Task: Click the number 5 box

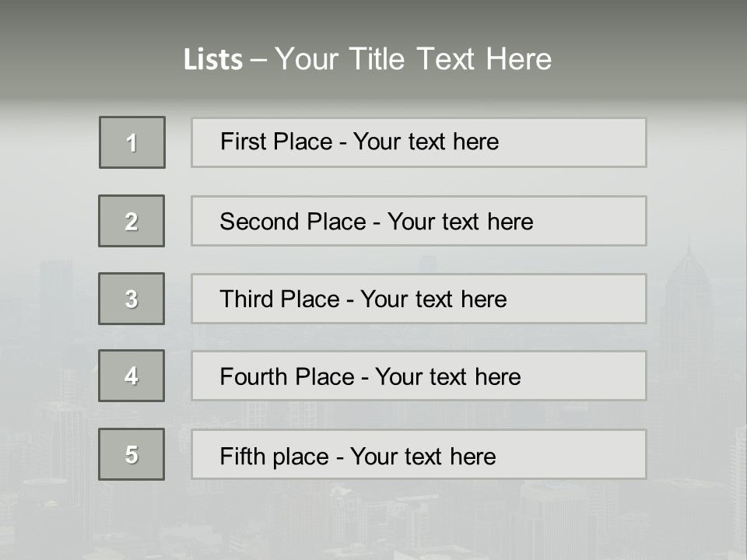Action: (x=132, y=454)
